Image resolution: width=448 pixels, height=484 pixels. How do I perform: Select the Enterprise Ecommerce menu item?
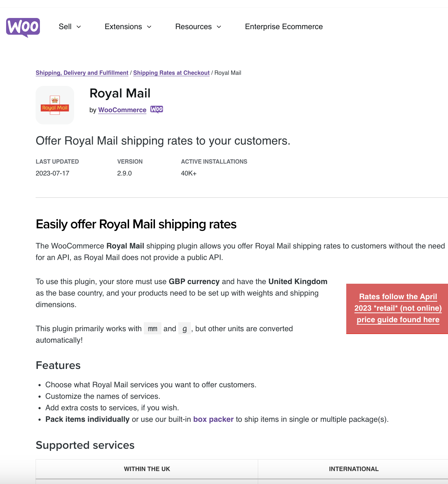pos(284,27)
